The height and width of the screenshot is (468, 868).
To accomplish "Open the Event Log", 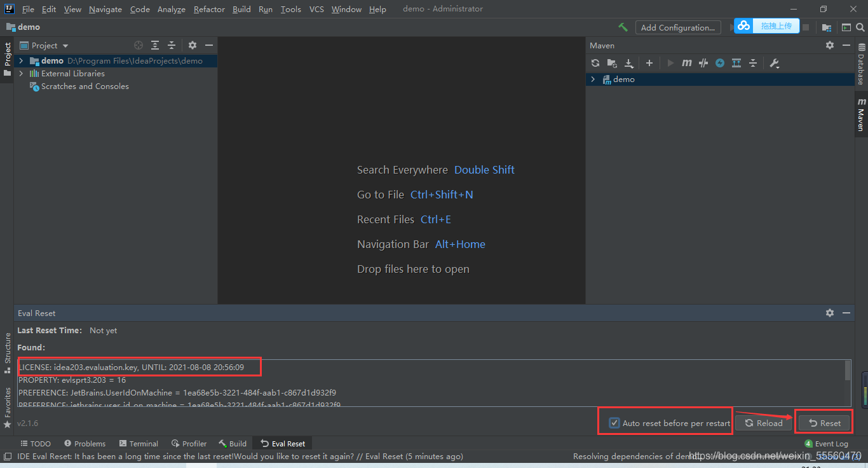I will coord(826,443).
